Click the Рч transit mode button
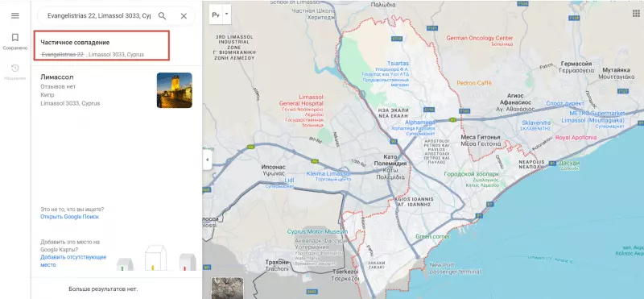This screenshot has height=299, width=644. pos(216,15)
